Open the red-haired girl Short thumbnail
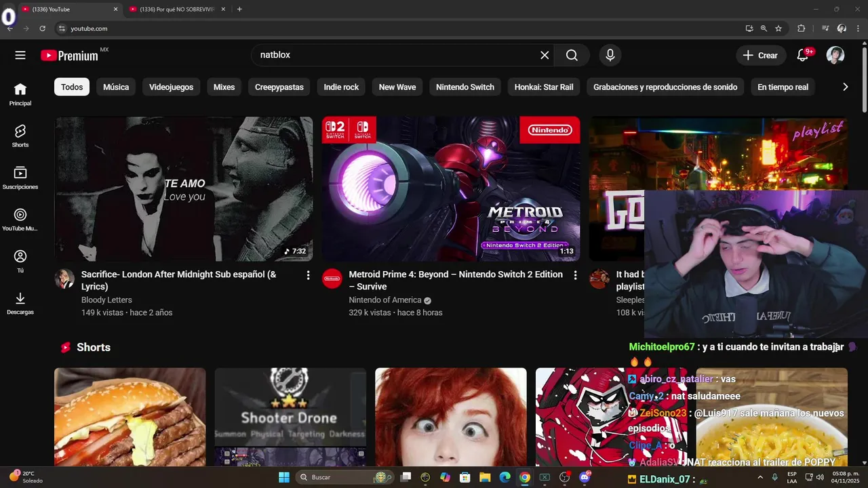The image size is (868, 488). point(451,417)
